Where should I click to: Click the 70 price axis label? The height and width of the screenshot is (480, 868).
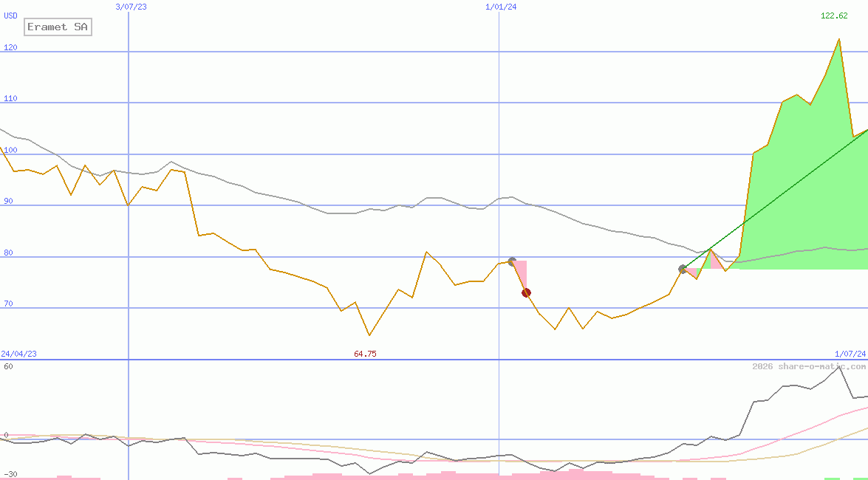click(x=8, y=304)
